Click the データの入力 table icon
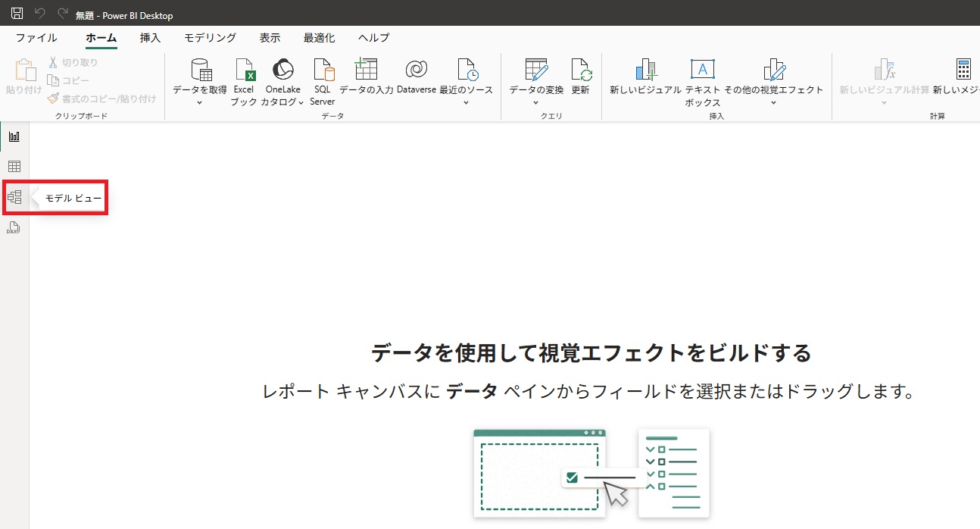This screenshot has width=980, height=529. pyautogui.click(x=366, y=70)
